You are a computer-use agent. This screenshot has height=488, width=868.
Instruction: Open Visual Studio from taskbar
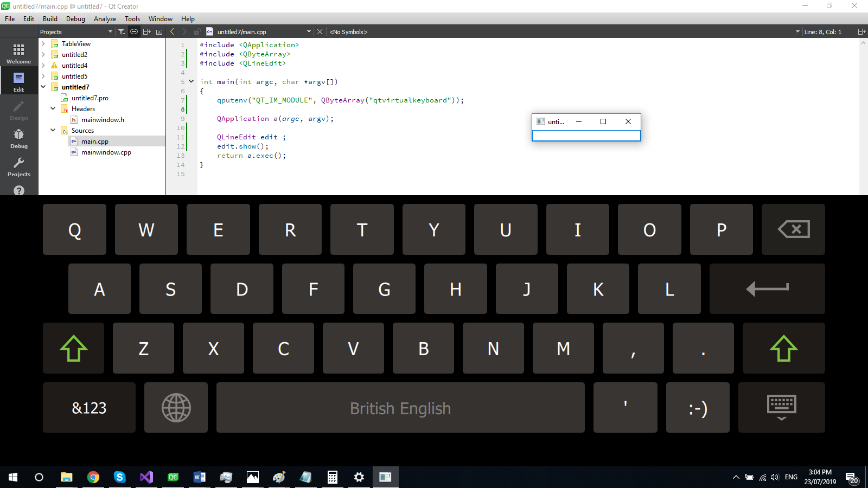pos(146,477)
